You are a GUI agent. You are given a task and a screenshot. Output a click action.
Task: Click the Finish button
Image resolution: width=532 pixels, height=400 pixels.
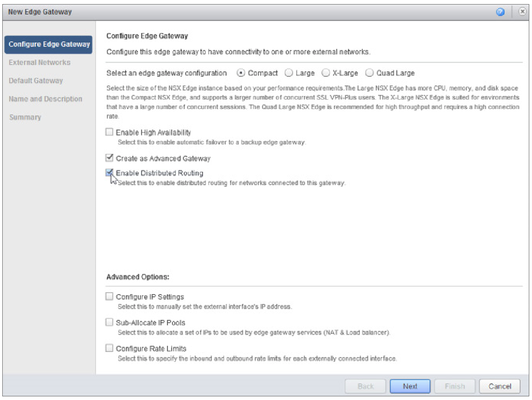coord(455,386)
